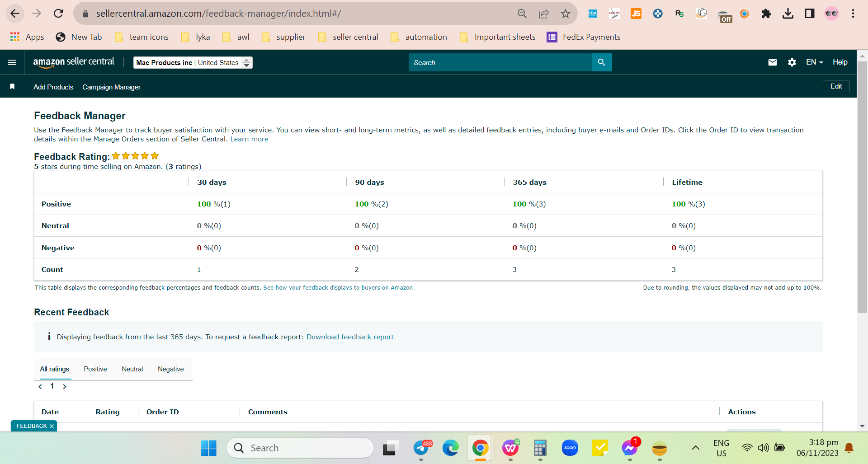Screen dimensions: 868x464
Task: Select the All ratings tab
Action: click(55, 369)
